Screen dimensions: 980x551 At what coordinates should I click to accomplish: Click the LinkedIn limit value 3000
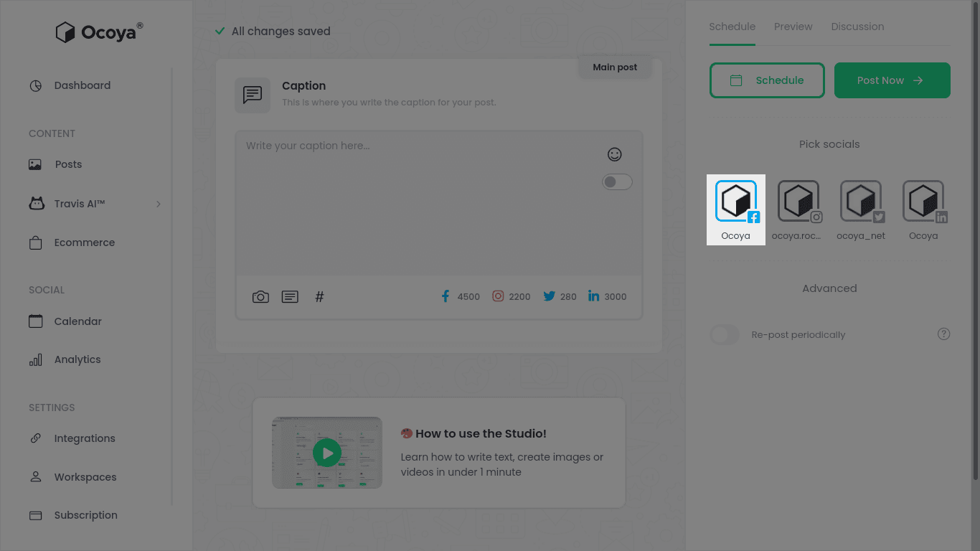click(x=616, y=296)
